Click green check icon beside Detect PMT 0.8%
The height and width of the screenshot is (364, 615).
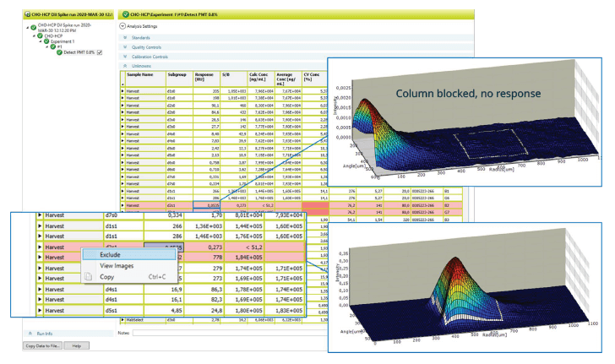click(x=59, y=52)
